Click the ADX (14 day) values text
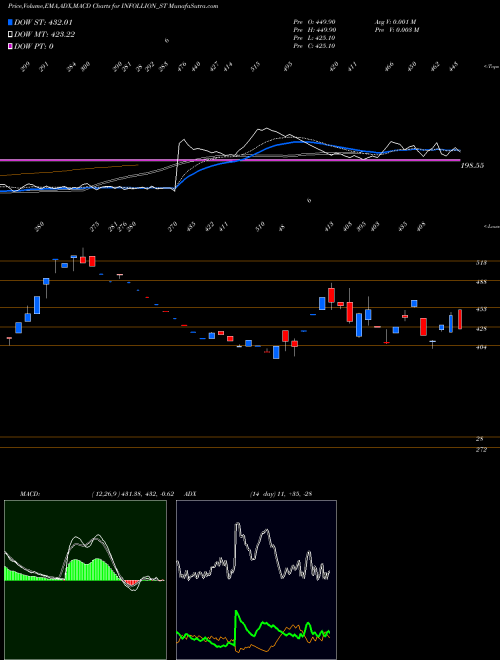The image size is (500, 660). tap(281, 494)
